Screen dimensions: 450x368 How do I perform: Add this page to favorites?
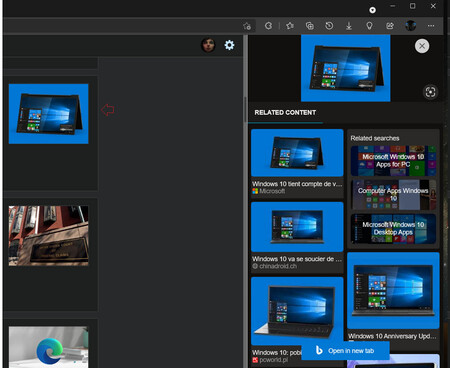pyautogui.click(x=247, y=26)
